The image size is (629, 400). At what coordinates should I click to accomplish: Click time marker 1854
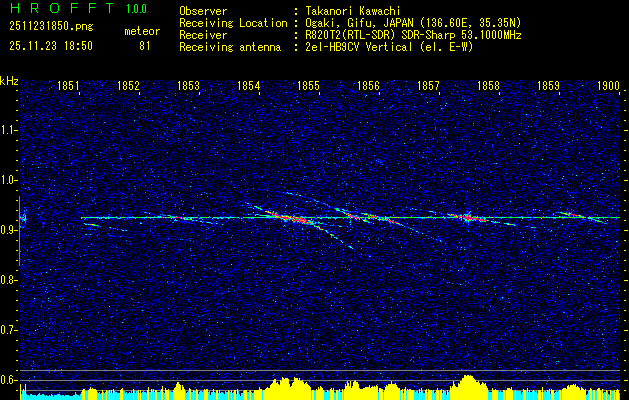248,85
